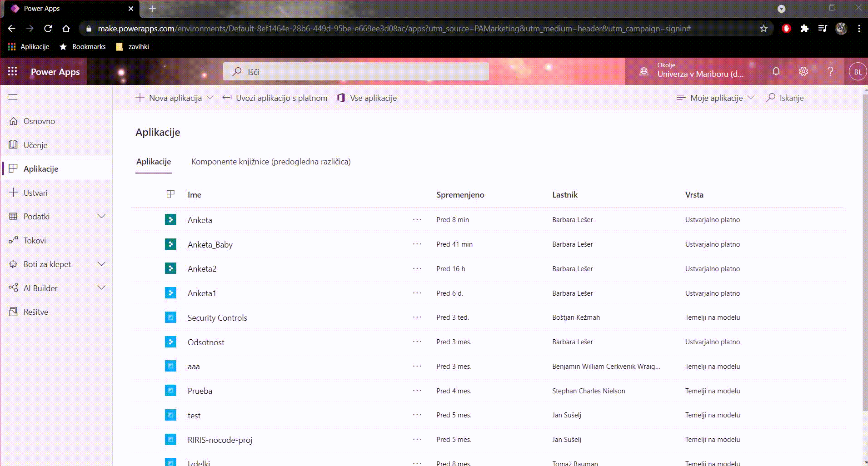868x466 pixels.
Task: Open more options for Prueba
Action: tap(417, 391)
